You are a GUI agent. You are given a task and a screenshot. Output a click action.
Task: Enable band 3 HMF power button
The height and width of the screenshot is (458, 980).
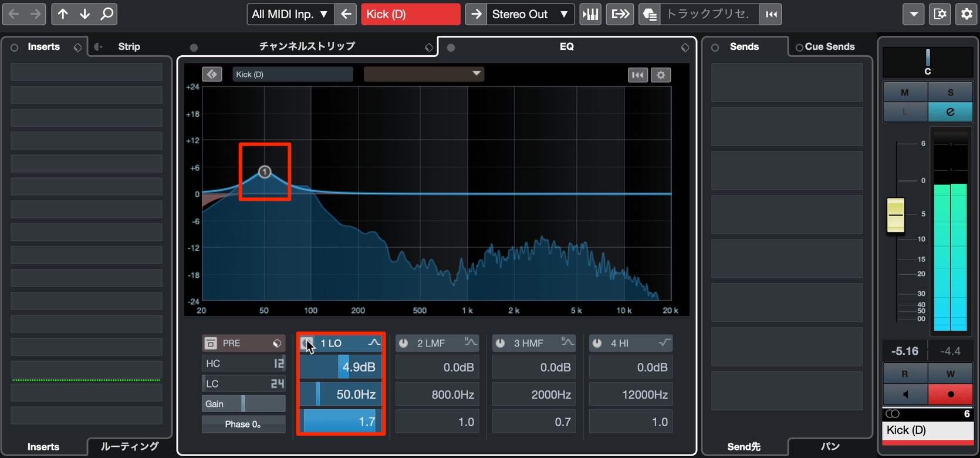coord(501,343)
